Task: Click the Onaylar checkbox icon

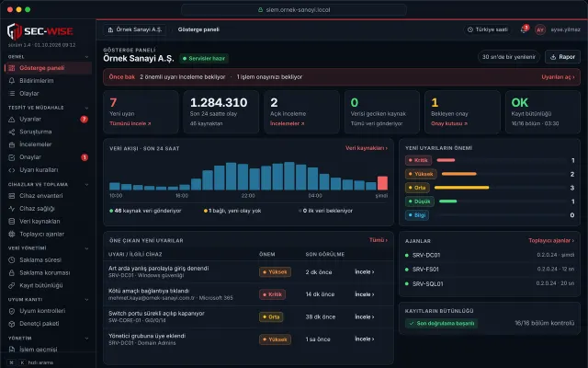Action: tap(12, 157)
